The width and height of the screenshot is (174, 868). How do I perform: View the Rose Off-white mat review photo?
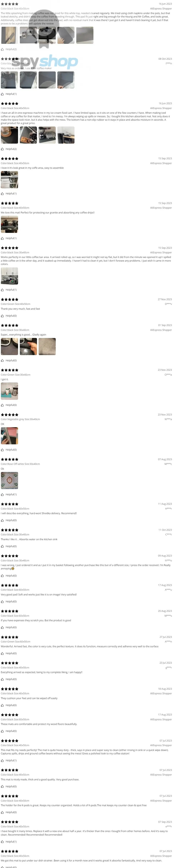pos(9,480)
